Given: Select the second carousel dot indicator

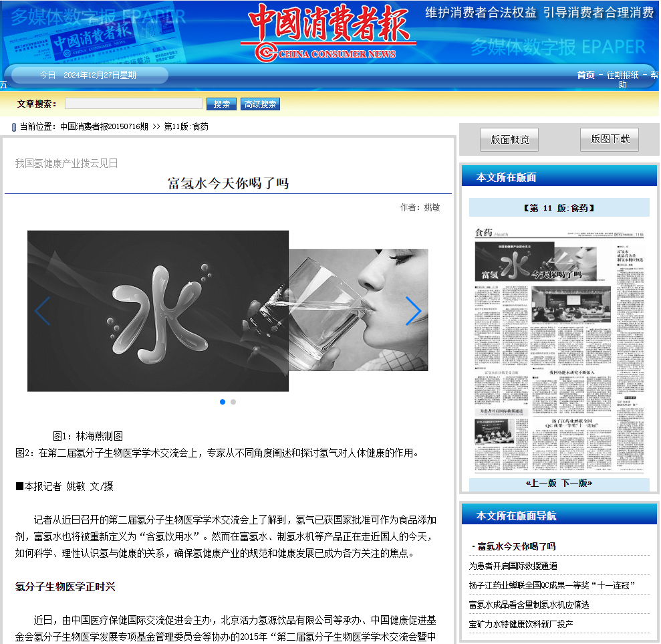Looking at the screenshot, I should click(x=233, y=402).
